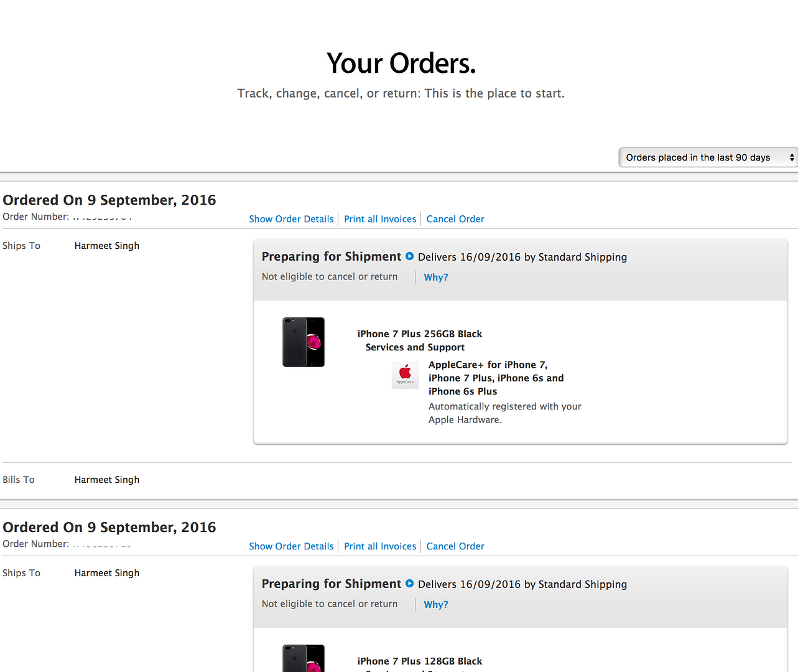Click 'Preparing for Shipment' heading in the 256GB order
The height and width of the screenshot is (672, 798).
(x=332, y=256)
